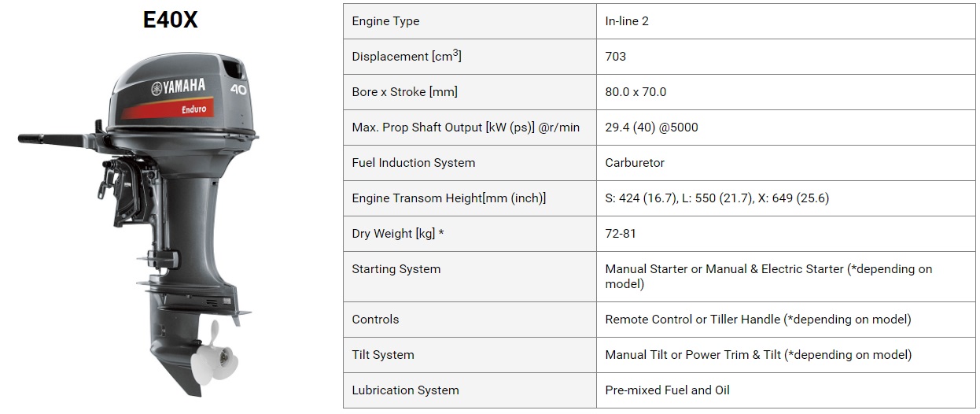980x414 pixels.
Task: Click the red Enduro badge on motor
Action: coord(167,109)
